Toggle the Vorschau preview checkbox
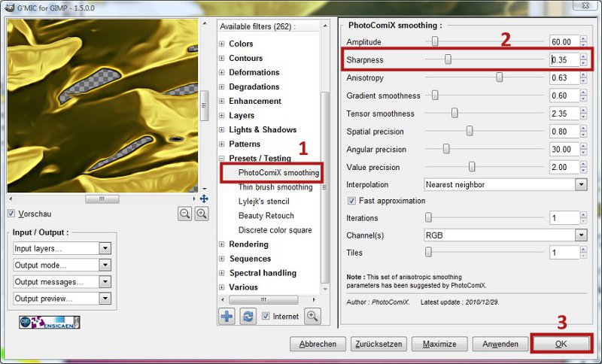The width and height of the screenshot is (602, 364). [11, 214]
